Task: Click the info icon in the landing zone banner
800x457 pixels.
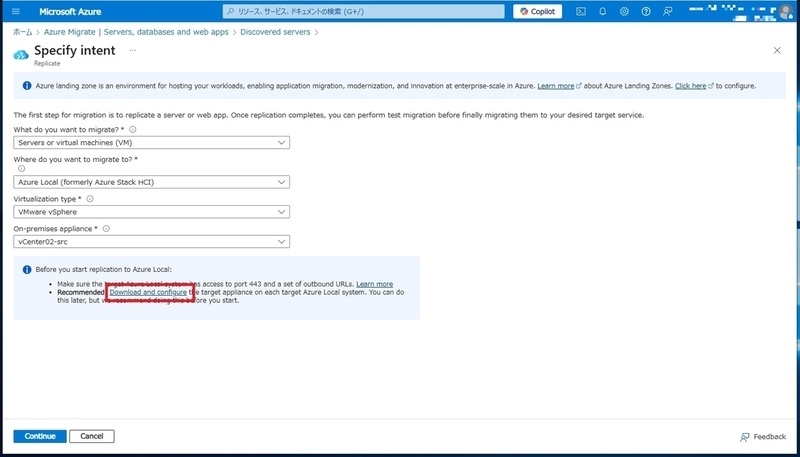Action: pos(27,86)
